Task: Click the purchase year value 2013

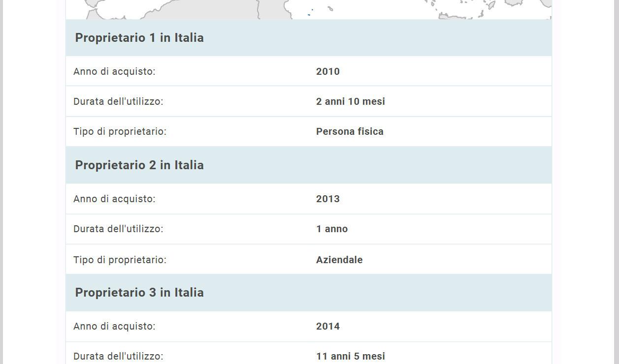Action: pyautogui.click(x=328, y=199)
